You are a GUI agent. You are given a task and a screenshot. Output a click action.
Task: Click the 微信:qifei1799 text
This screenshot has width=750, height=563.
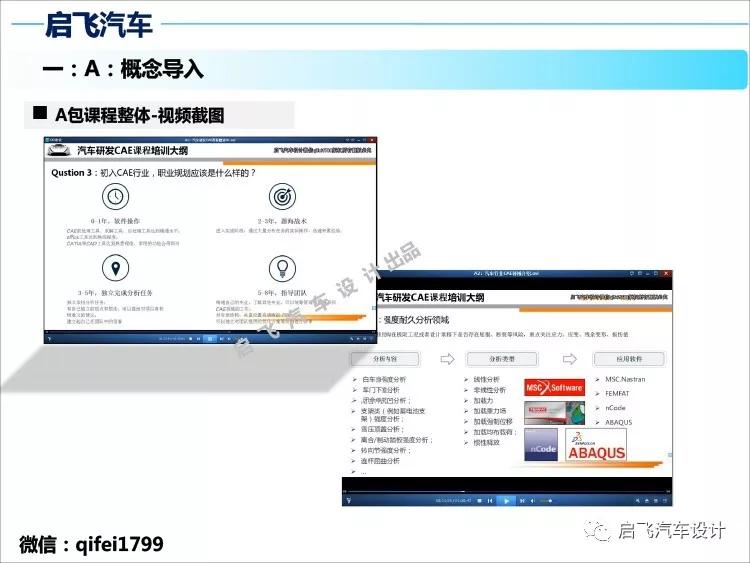tap(91, 545)
